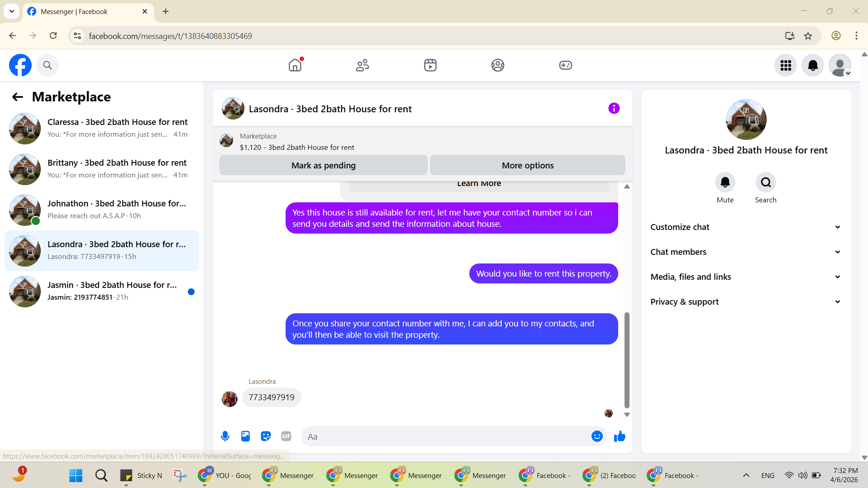Expand Customize chat section
Viewport: 868px width, 488px height.
[746, 227]
